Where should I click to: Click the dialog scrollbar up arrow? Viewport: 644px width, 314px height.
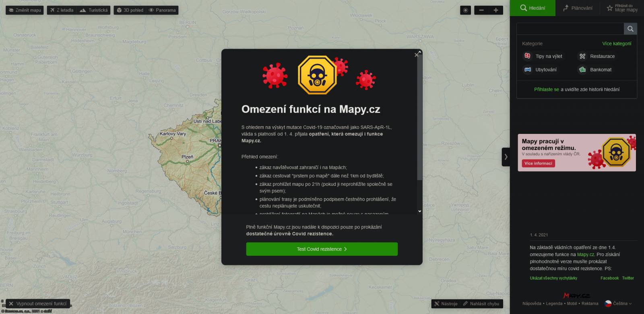[420, 52]
